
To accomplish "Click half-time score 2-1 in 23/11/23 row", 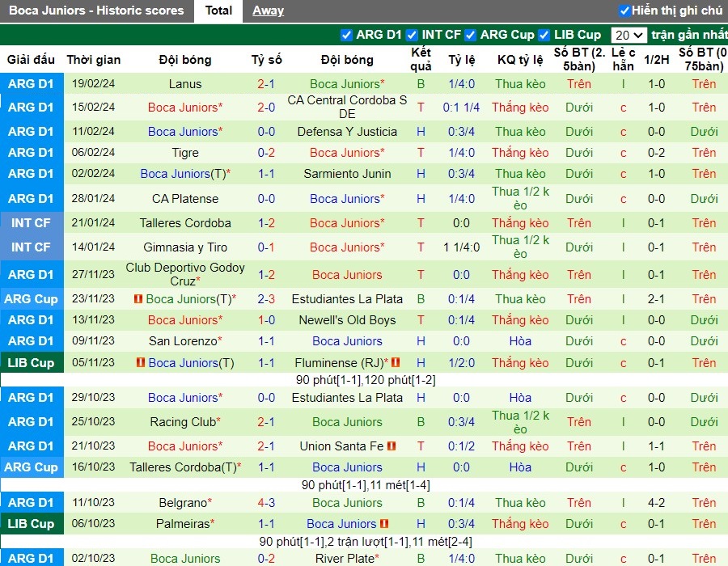I will [656, 299].
